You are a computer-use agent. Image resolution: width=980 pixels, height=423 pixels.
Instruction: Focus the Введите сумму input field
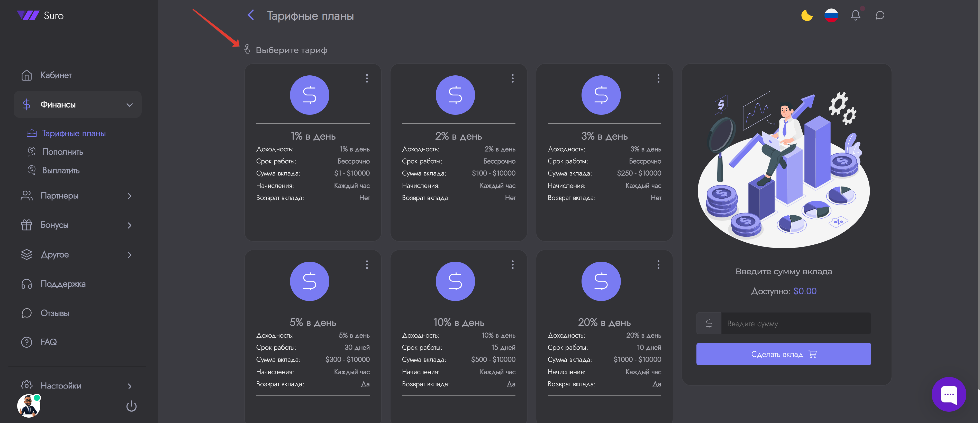pyautogui.click(x=796, y=323)
